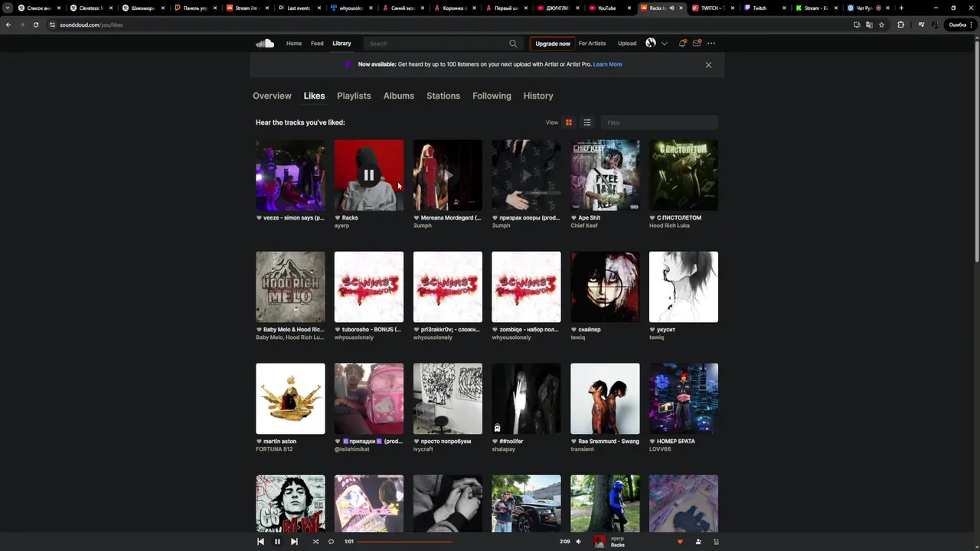Switch to grid view for likes

pyautogui.click(x=569, y=122)
